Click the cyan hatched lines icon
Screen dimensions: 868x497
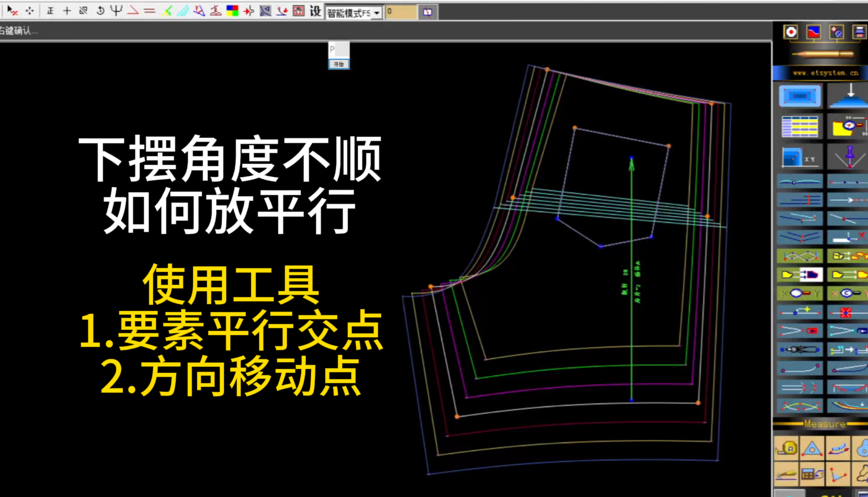click(x=183, y=11)
